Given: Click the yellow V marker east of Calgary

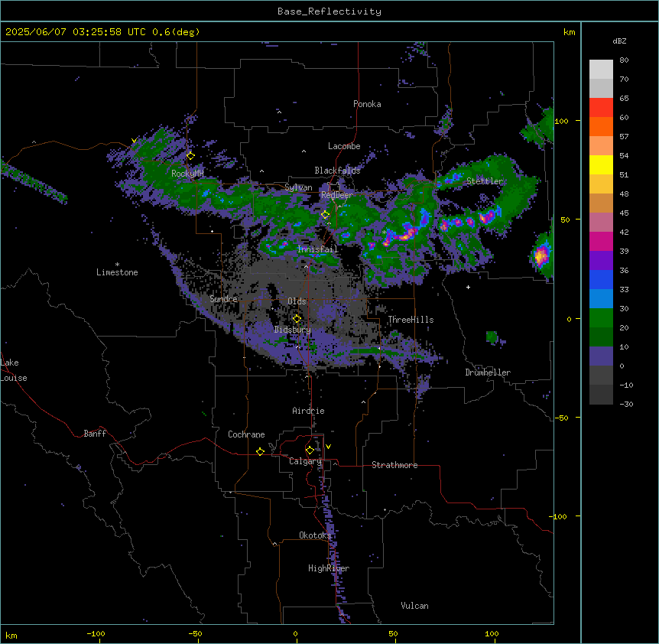Looking at the screenshot, I should pyautogui.click(x=328, y=447).
